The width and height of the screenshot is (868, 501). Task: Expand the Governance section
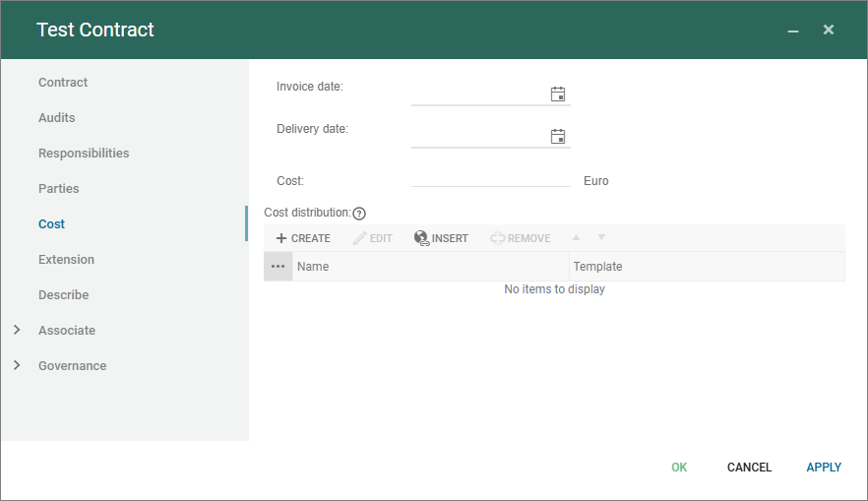pos(17,366)
